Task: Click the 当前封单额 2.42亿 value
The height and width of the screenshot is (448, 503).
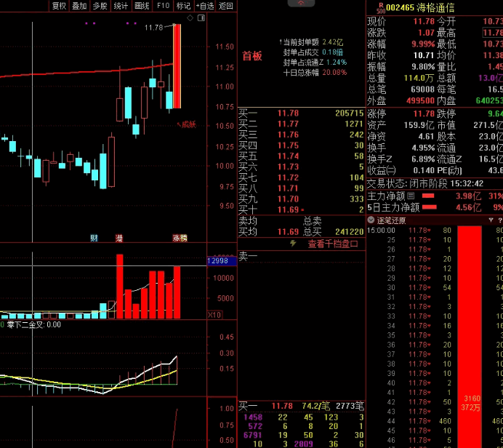Action: 333,42
